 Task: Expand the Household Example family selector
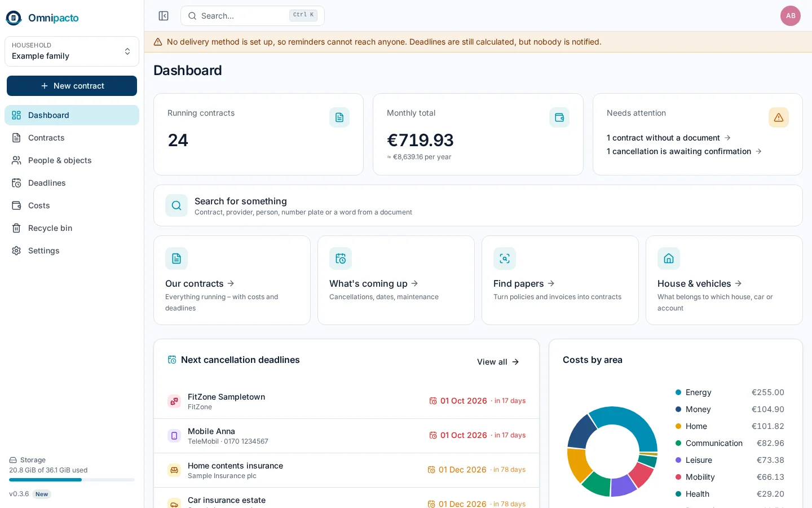tap(72, 51)
